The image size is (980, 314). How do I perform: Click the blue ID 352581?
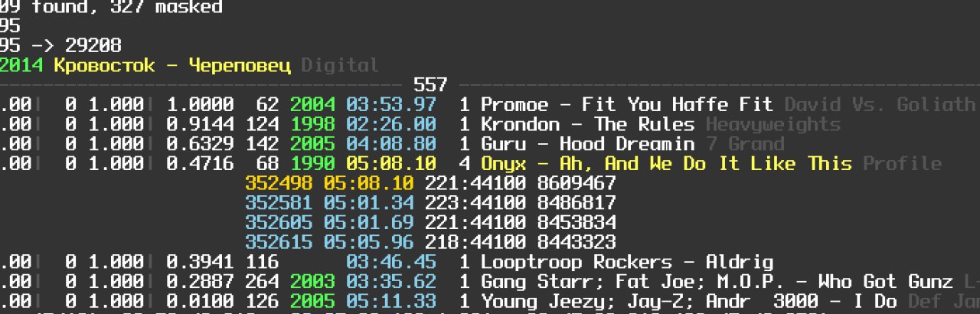pos(279,203)
